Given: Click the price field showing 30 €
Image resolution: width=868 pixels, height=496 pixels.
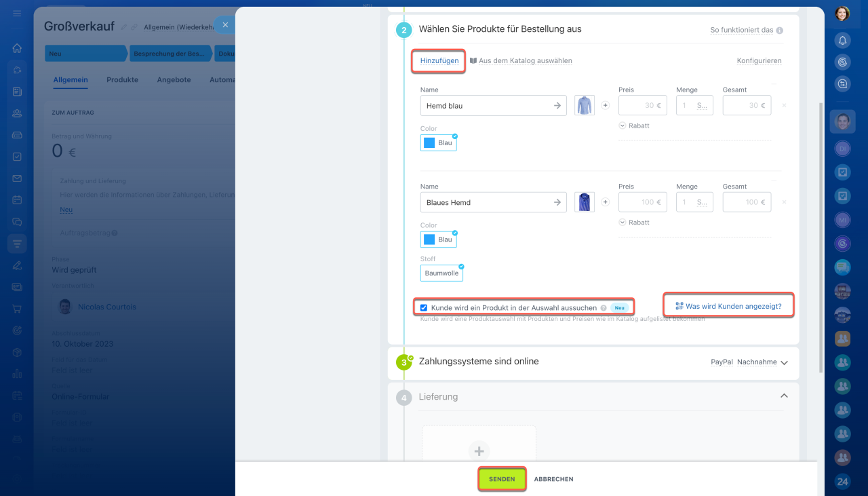Looking at the screenshot, I should click(x=642, y=105).
